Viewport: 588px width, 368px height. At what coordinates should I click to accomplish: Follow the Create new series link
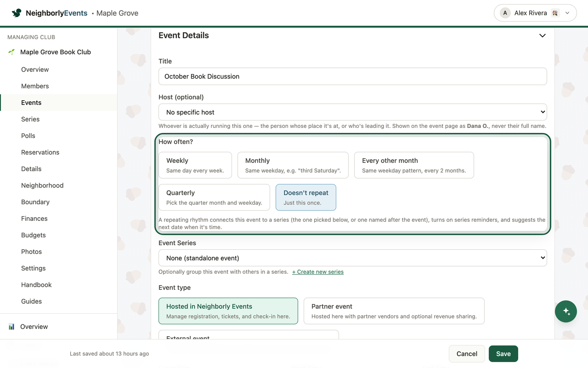tap(318, 272)
